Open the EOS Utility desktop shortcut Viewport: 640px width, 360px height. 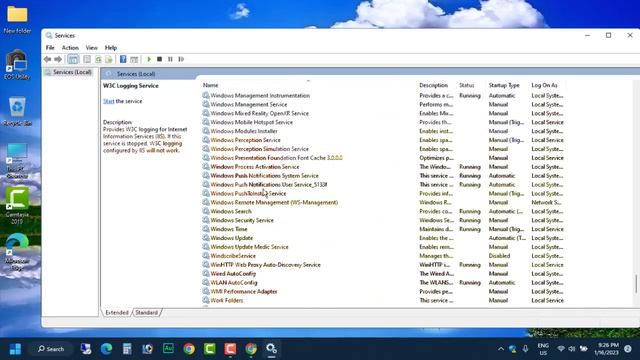pyautogui.click(x=17, y=64)
